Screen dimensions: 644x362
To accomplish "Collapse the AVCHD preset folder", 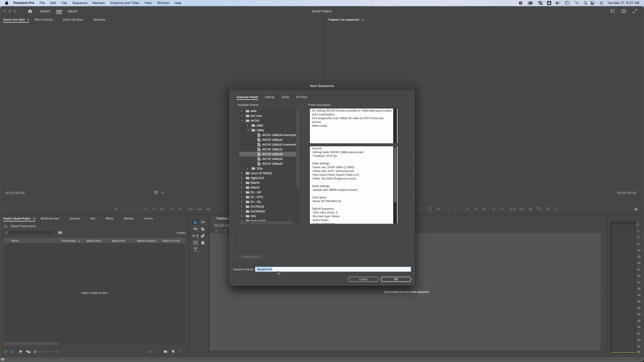I will pos(242,120).
